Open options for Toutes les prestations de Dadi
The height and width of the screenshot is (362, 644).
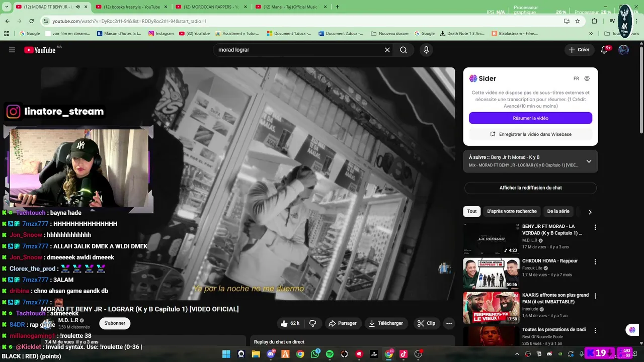point(595,330)
